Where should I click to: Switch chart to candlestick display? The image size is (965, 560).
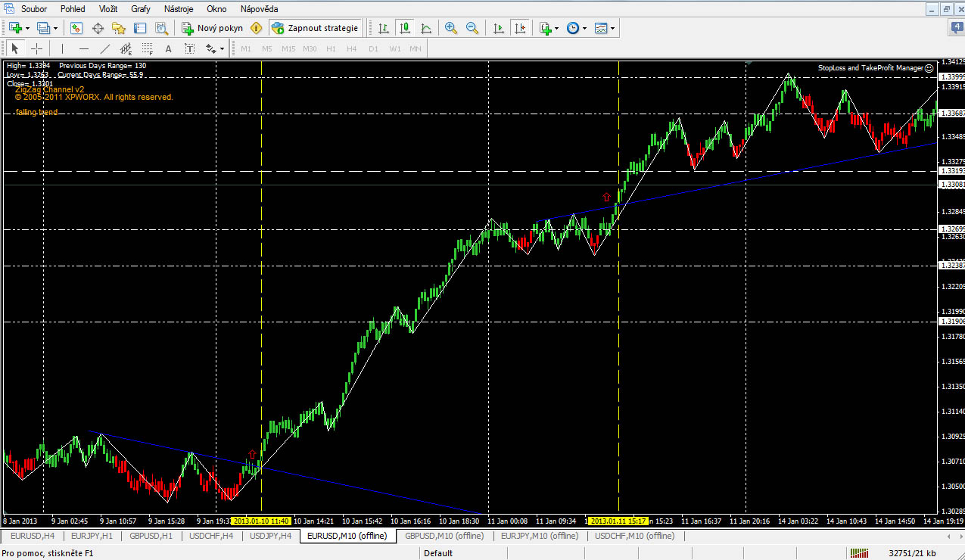pos(405,28)
